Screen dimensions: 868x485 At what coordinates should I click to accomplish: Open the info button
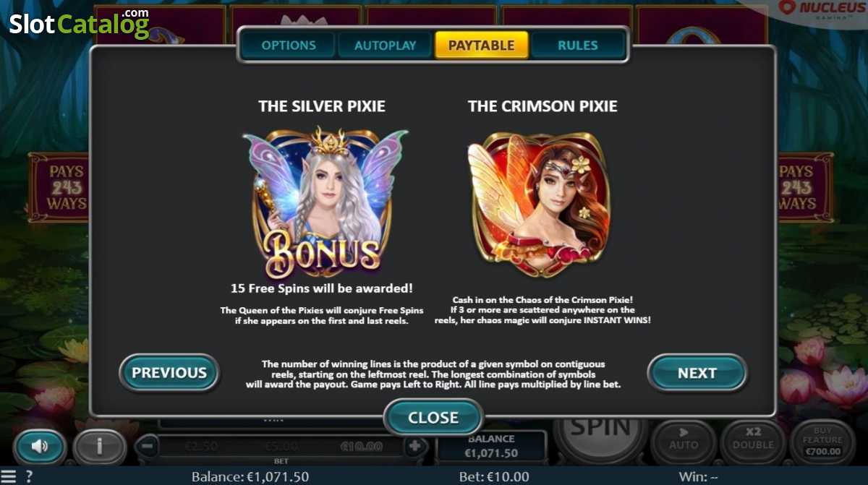(99, 447)
